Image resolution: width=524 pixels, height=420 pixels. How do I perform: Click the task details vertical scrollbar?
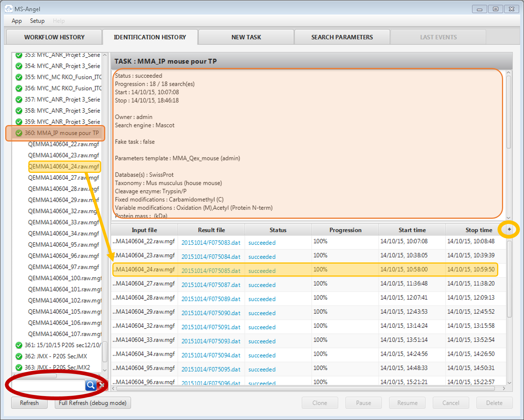coord(508,112)
